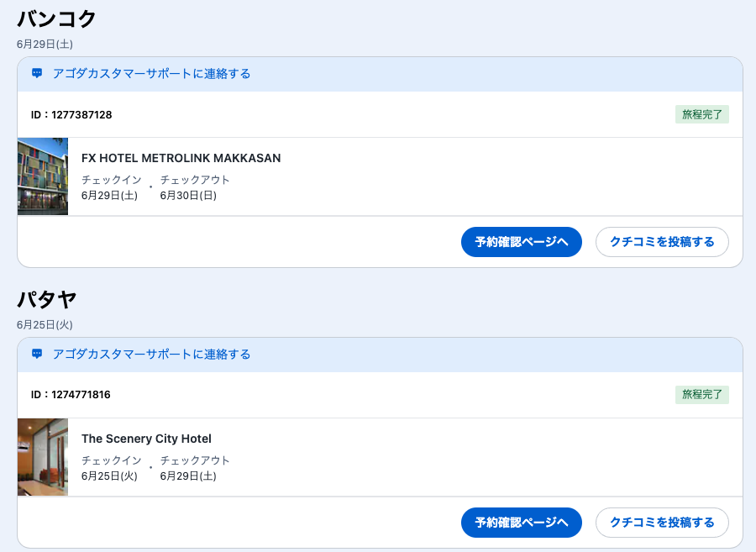
Task: Open The Scenery City Hotel thumbnail
Action: [43, 457]
